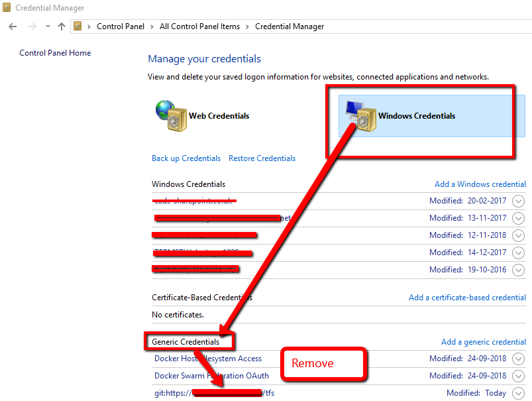Expand the credential modified 14-12-2017
This screenshot has width=532, height=401.
point(518,253)
